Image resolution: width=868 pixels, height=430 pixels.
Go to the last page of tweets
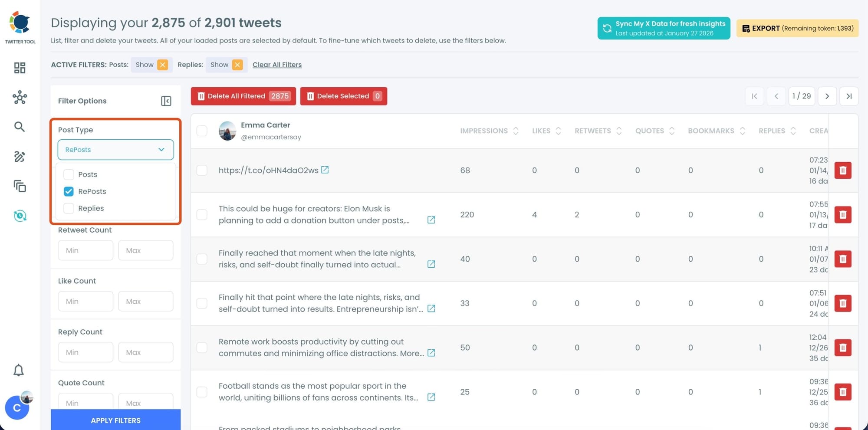point(848,96)
